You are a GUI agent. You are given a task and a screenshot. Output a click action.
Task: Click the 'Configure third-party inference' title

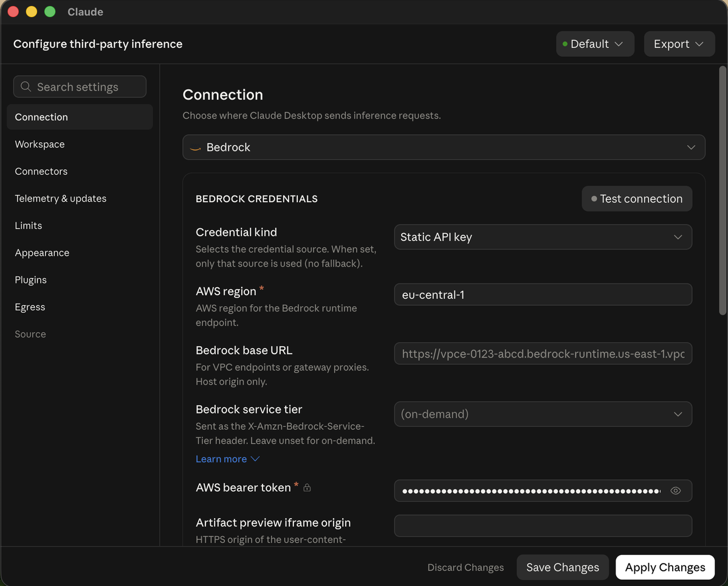pyautogui.click(x=97, y=44)
